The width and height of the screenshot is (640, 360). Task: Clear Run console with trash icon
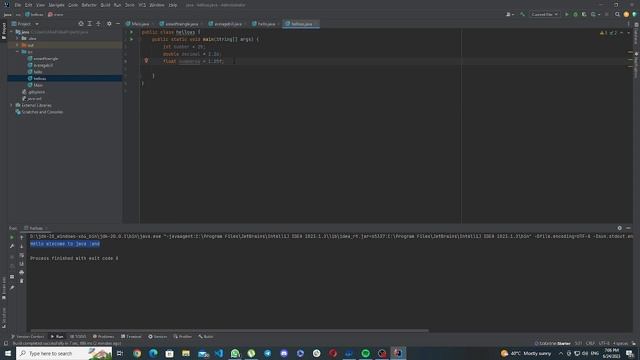tap(22, 281)
